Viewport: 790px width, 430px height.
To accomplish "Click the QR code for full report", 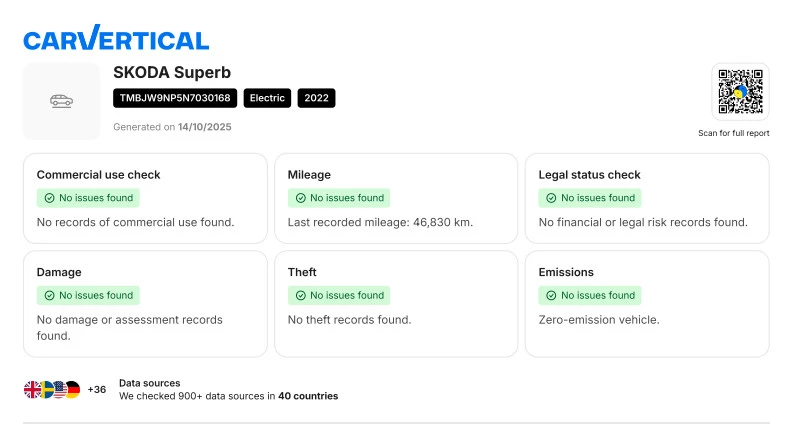I will [x=740, y=93].
